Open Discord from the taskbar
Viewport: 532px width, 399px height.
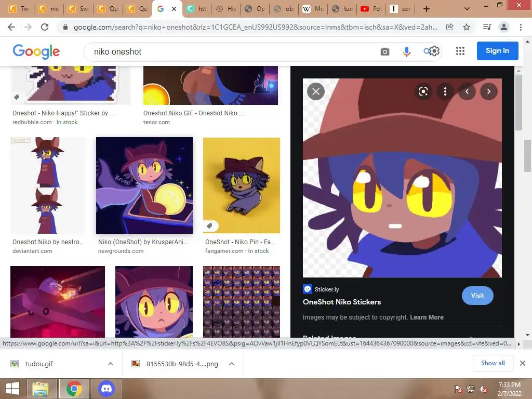[x=107, y=389]
